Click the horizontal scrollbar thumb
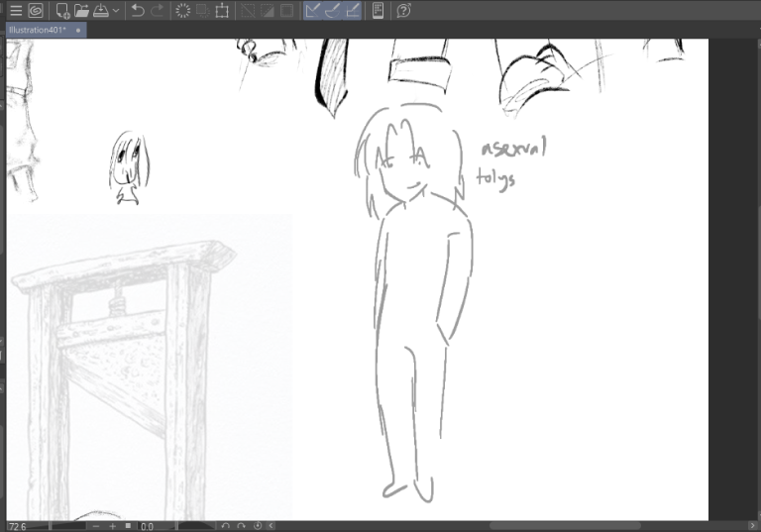Viewport: 761px width, 532px height. [565, 526]
